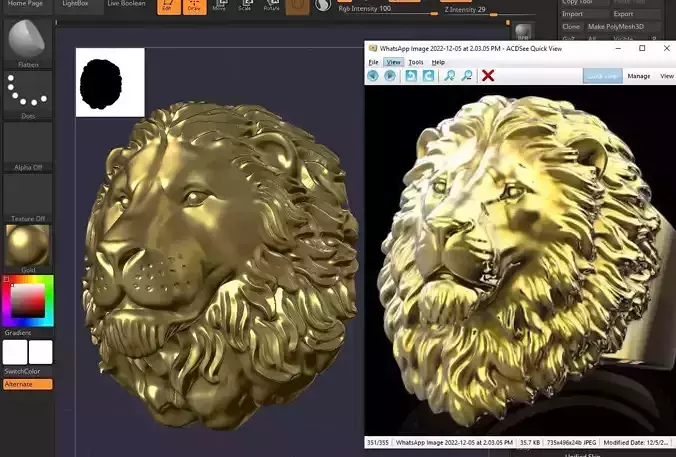Open LightBox browser
The width and height of the screenshot is (676, 457).
click(75, 3)
